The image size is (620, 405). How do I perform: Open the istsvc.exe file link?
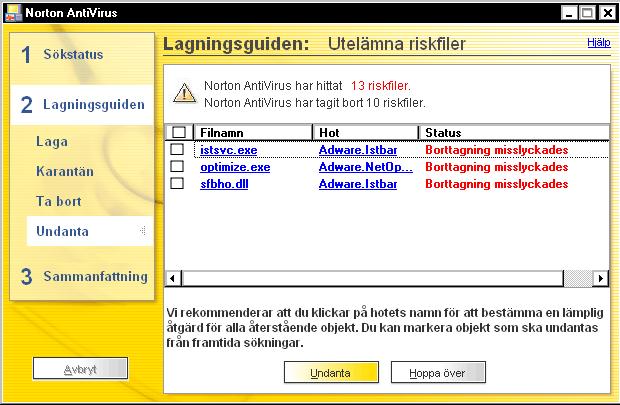click(x=229, y=150)
